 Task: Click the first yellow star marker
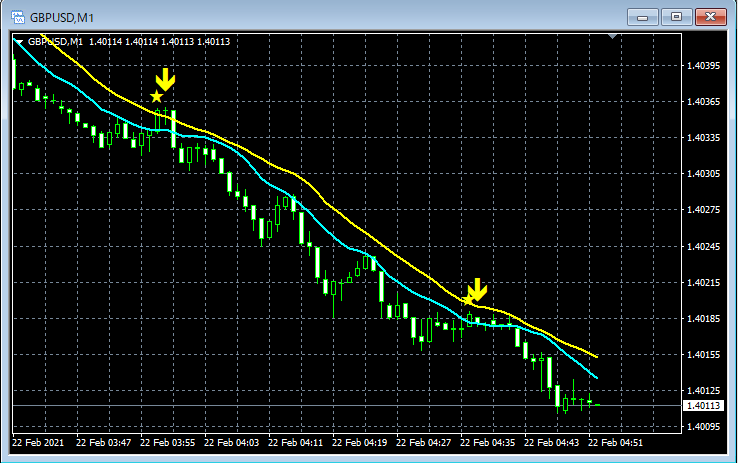(x=156, y=97)
